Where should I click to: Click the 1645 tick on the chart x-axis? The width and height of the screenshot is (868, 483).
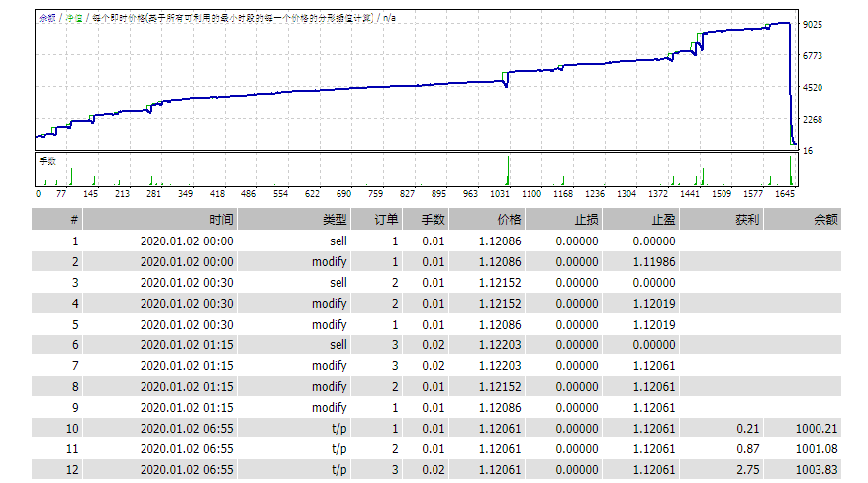point(786,194)
